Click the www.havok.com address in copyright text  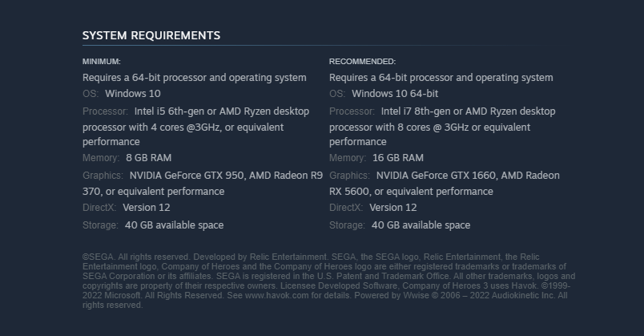[x=277, y=296]
